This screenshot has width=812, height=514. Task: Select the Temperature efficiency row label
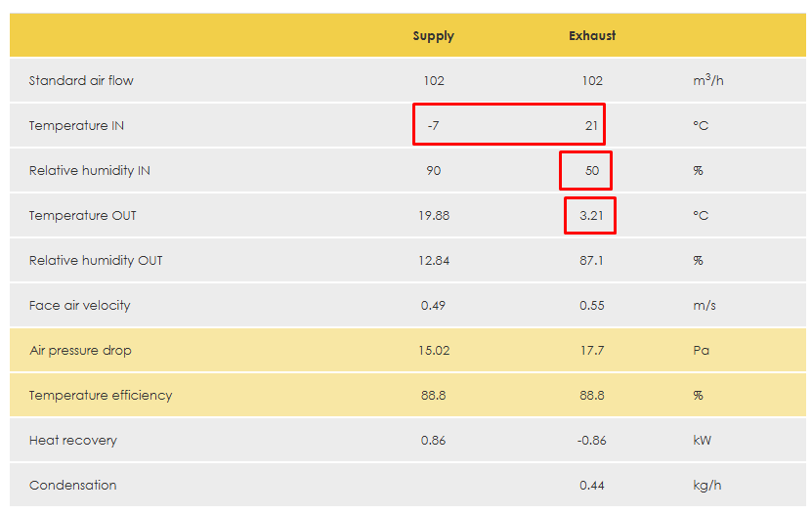pyautogui.click(x=100, y=396)
